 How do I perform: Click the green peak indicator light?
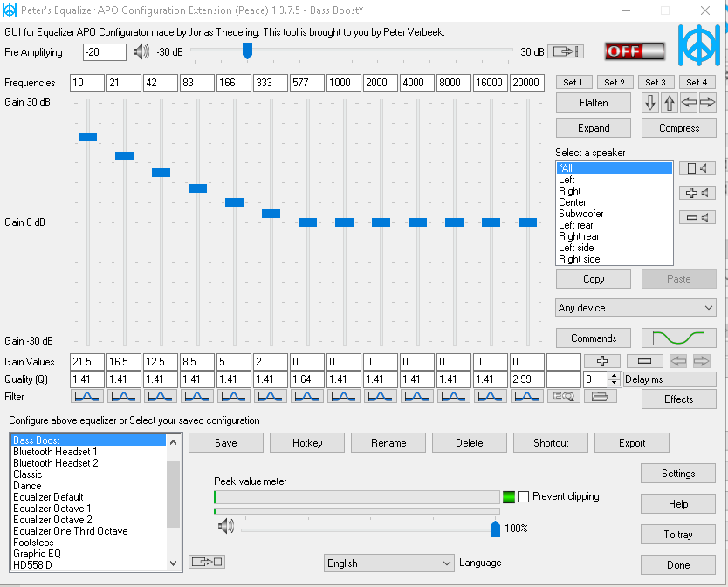(x=509, y=497)
